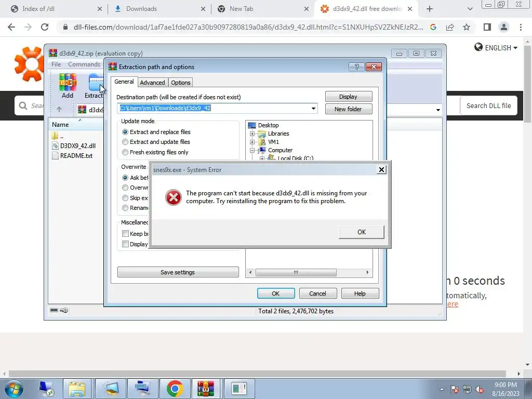Expand the Libraries tree node
Viewport: 532px width, 399px height.
pos(252,134)
